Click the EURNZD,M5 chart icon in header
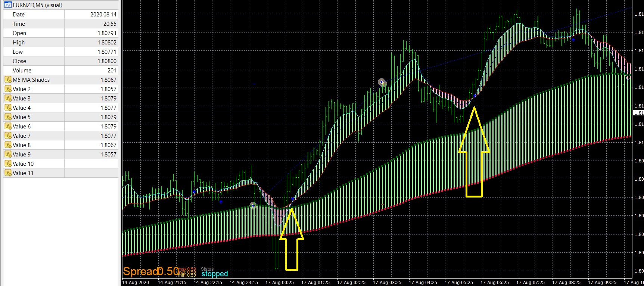The width and height of the screenshot is (644, 286). point(8,5)
